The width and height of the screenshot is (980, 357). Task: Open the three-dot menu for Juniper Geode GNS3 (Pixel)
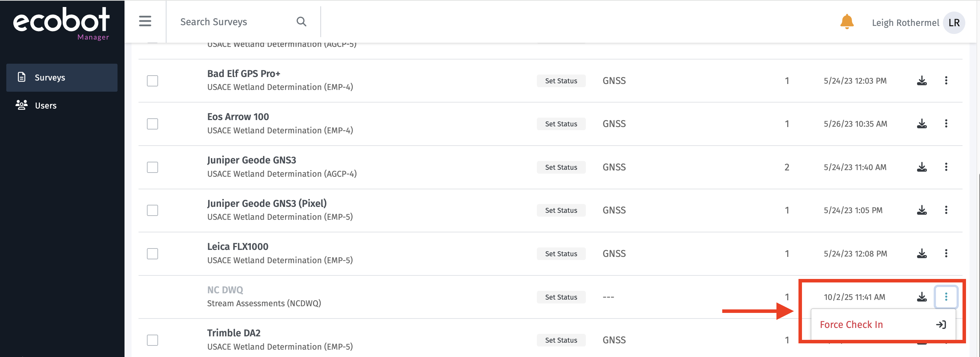tap(947, 210)
